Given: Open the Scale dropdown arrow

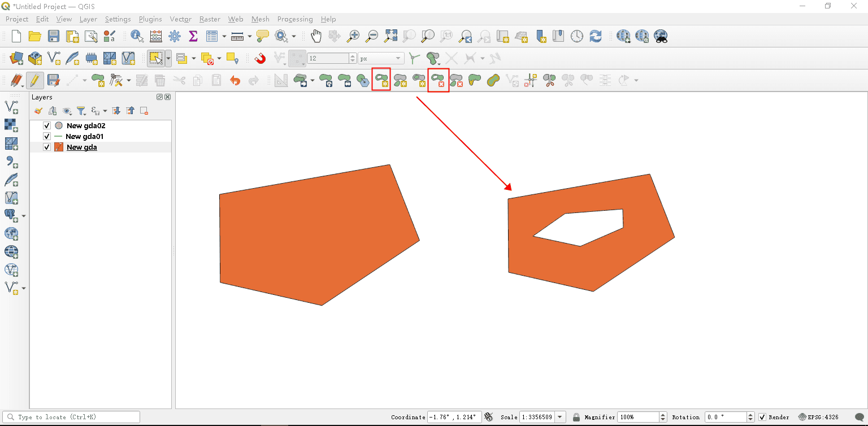Looking at the screenshot, I should (x=560, y=417).
